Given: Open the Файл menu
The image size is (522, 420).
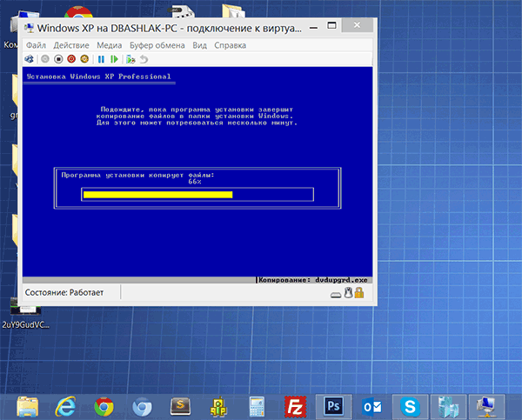Looking at the screenshot, I should [x=36, y=45].
